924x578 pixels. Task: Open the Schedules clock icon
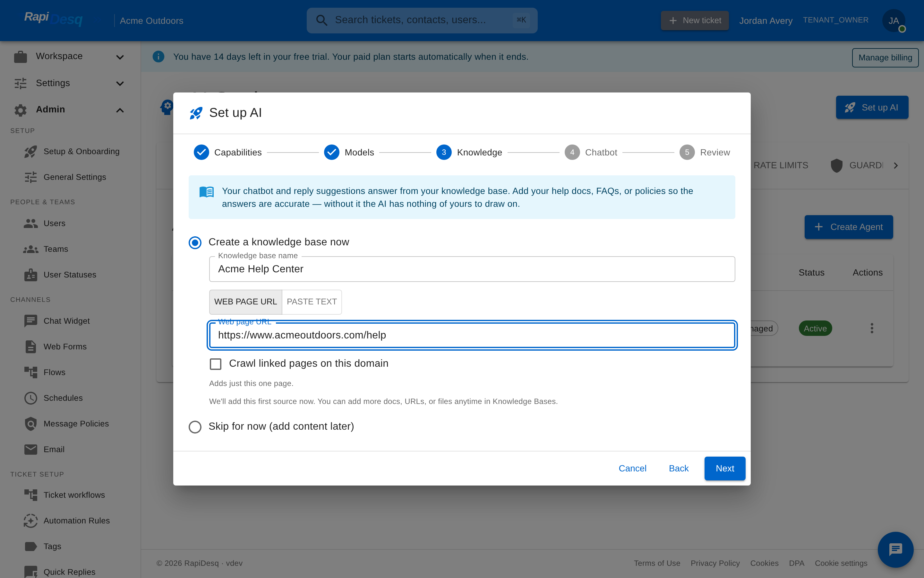[30, 398]
